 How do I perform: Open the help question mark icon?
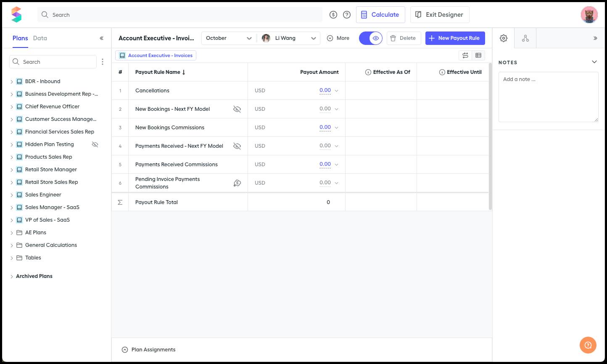[x=347, y=15]
